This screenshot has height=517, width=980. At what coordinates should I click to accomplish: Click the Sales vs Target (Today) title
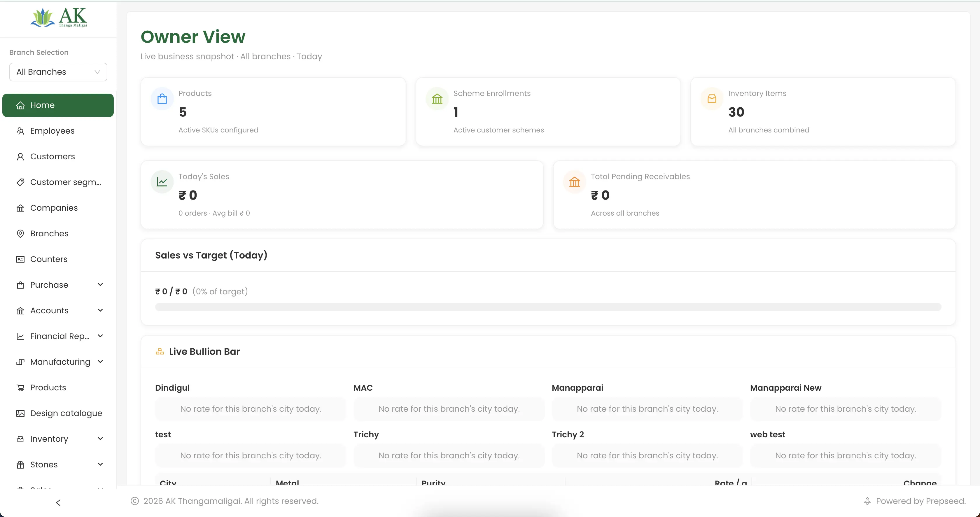tap(211, 255)
